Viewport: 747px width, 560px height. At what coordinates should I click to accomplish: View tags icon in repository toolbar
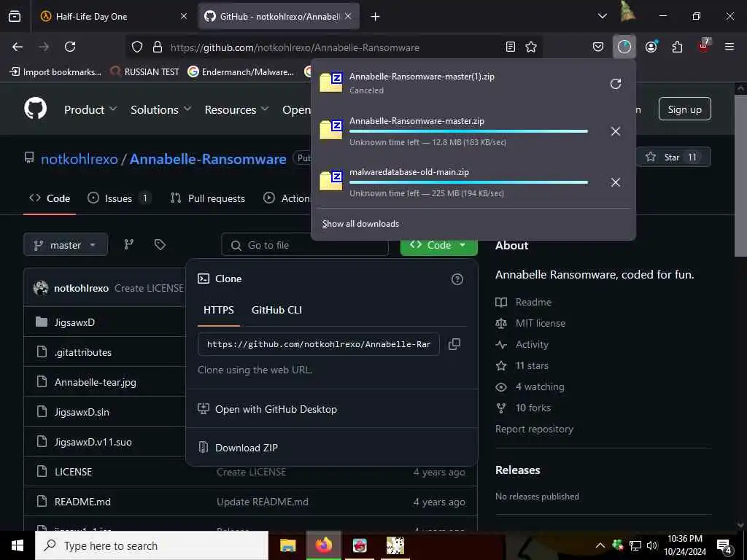click(x=160, y=245)
